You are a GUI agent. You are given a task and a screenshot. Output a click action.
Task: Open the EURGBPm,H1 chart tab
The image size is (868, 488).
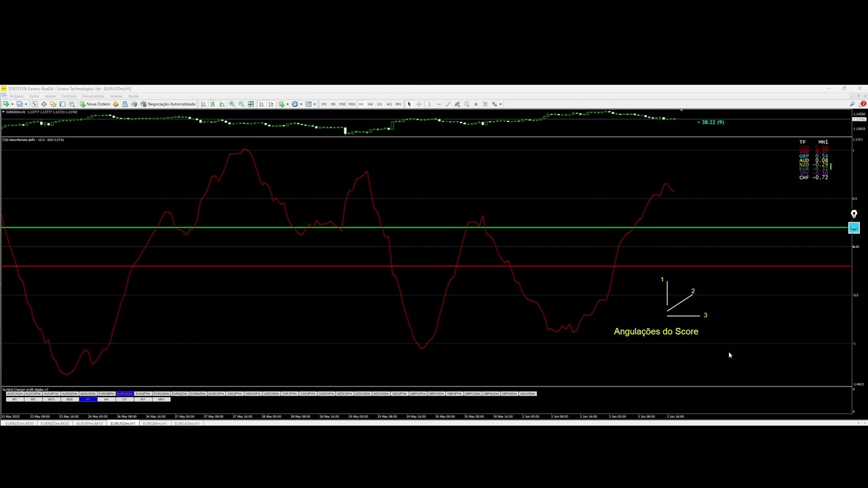point(155,424)
